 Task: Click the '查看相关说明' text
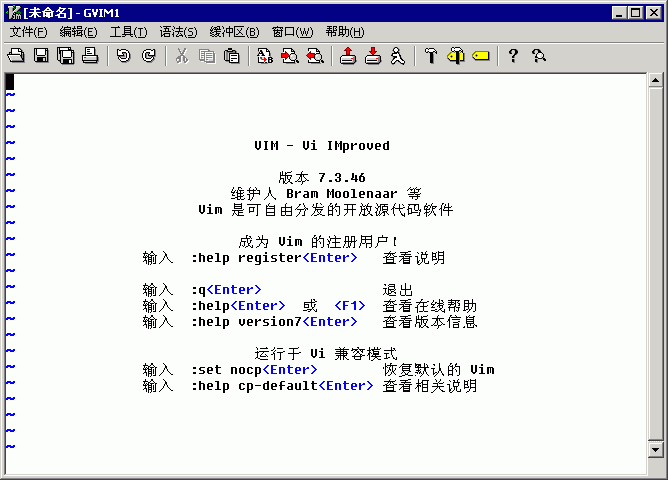pos(429,385)
